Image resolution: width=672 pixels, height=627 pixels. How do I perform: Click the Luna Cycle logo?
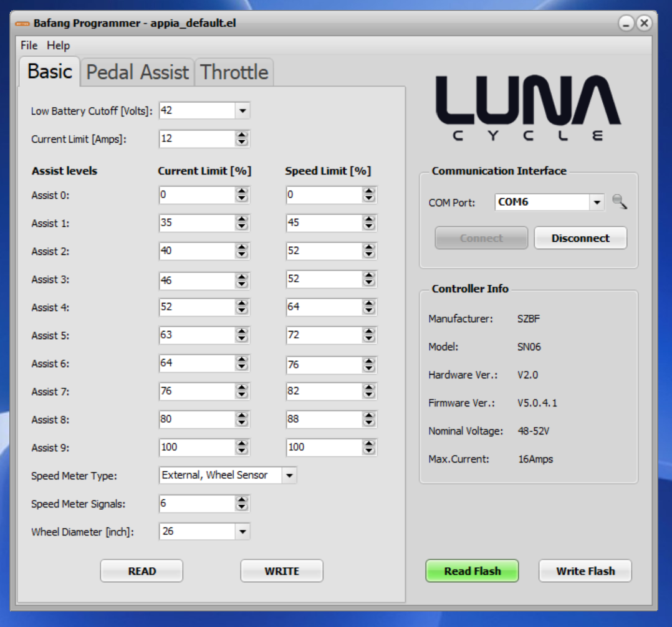tap(528, 108)
